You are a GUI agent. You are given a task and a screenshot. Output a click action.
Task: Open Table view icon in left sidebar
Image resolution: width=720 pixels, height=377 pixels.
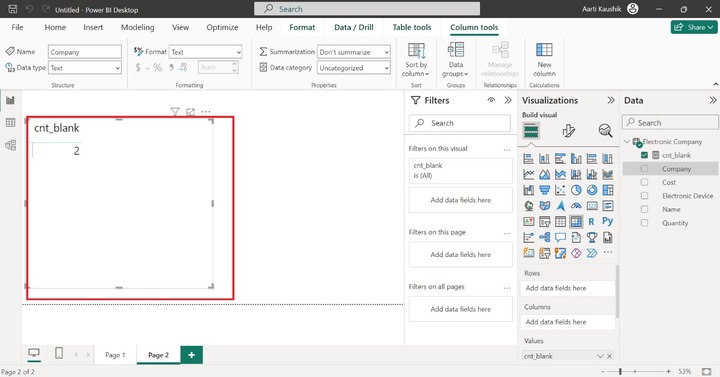[10, 123]
